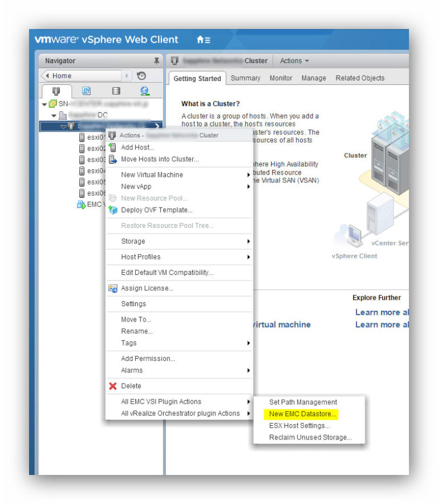Screen dimensions: 438x504
Task: Collapse the DC datacenter tree node
Action: (x=54, y=115)
